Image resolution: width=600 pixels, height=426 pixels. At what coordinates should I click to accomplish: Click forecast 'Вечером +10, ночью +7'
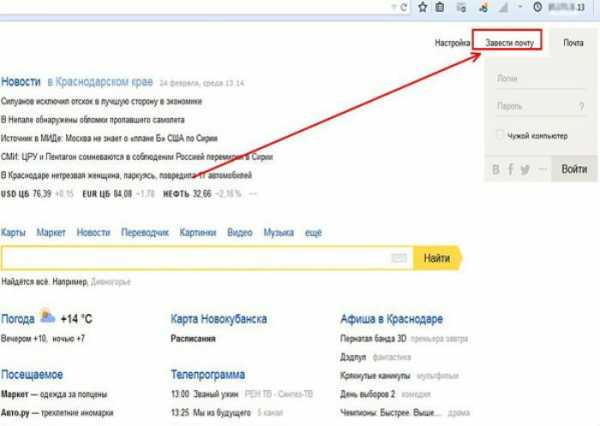click(43, 339)
